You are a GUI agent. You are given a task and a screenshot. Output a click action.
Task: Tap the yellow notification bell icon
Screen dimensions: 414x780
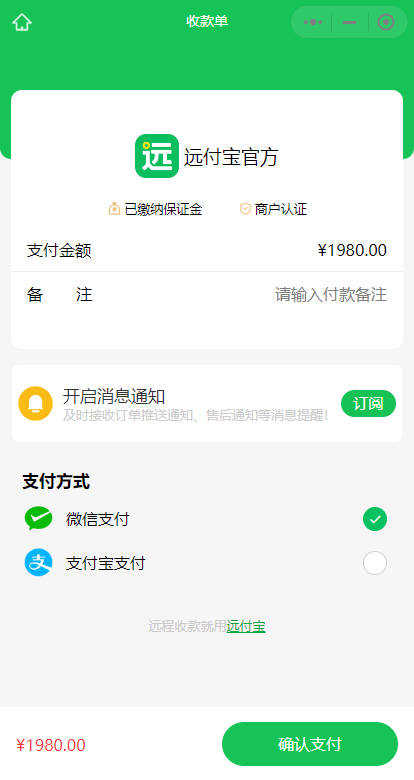click(x=35, y=403)
